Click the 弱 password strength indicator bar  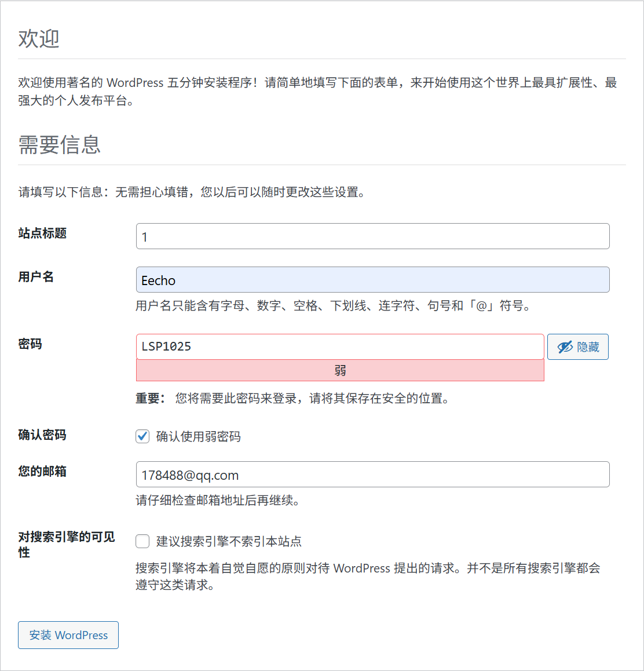click(340, 370)
